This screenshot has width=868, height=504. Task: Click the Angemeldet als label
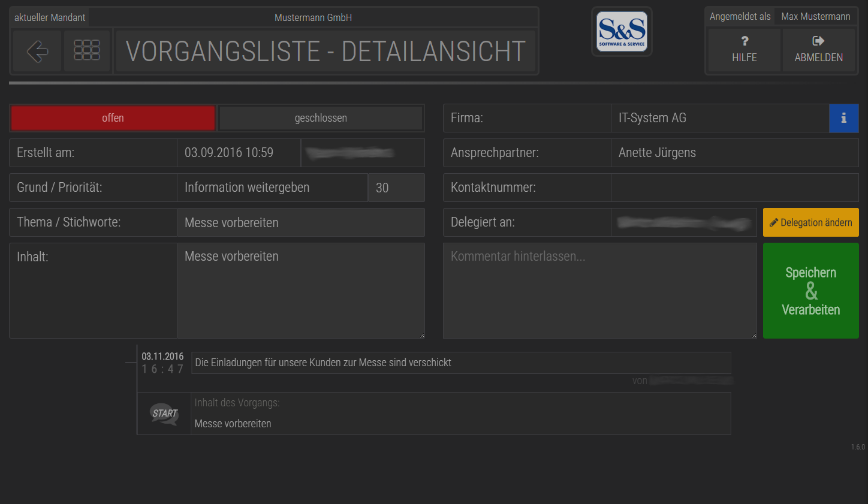[740, 16]
